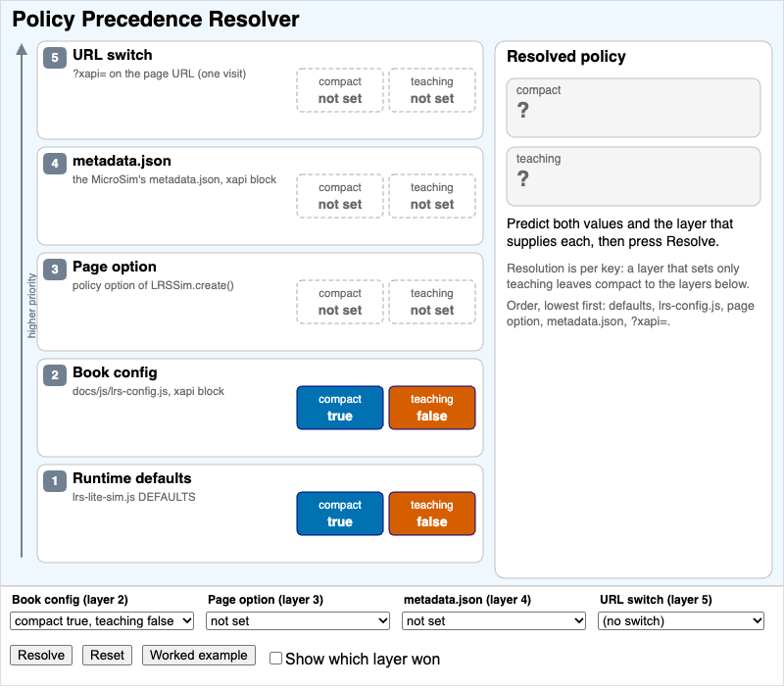Select metadata.json teaching not set chip
The width and height of the screenshot is (784, 688).
[x=432, y=196]
